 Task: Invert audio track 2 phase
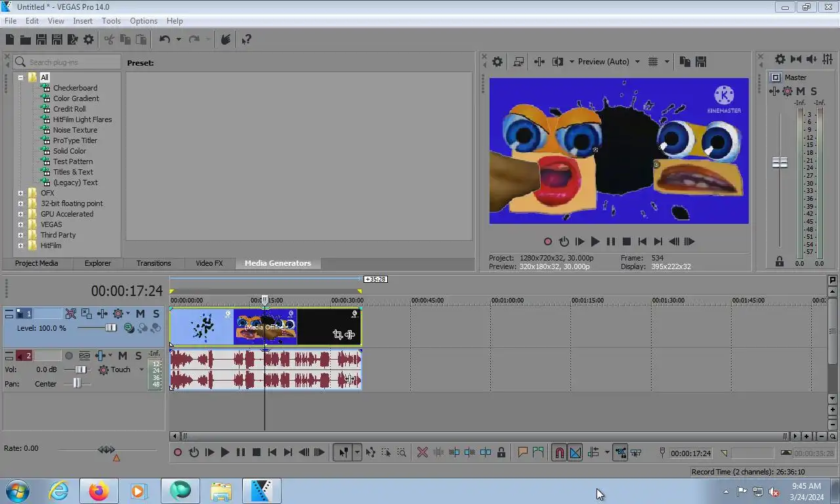(x=85, y=356)
